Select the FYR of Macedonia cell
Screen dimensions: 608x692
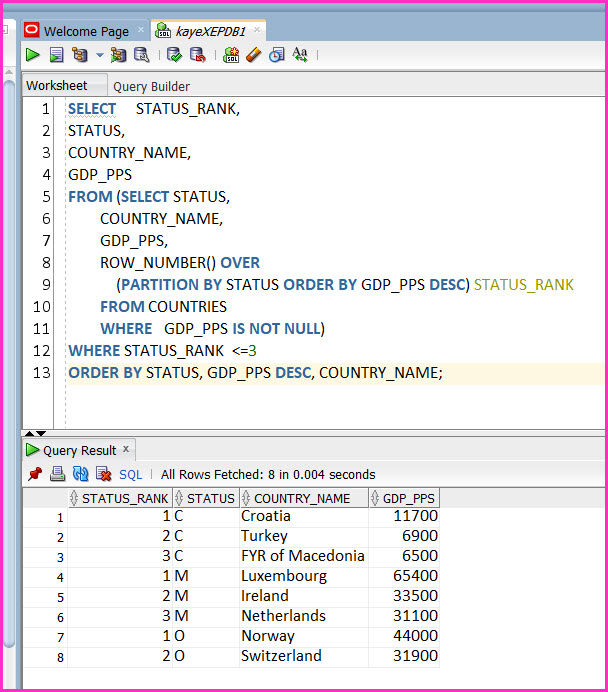click(304, 556)
